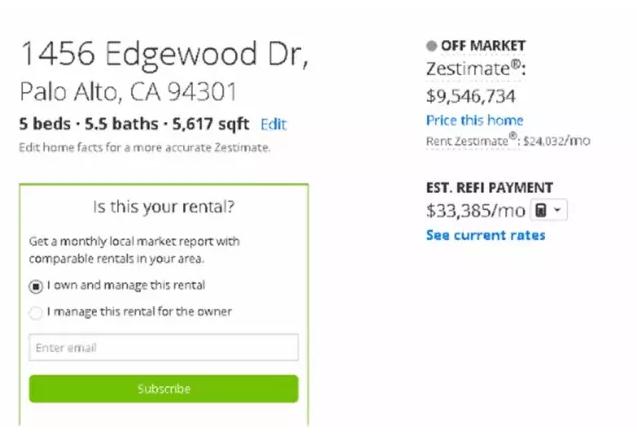Click the Rent Zestimate $24,032/mo text
Viewport: 637px width, 441px height.
coord(507,141)
